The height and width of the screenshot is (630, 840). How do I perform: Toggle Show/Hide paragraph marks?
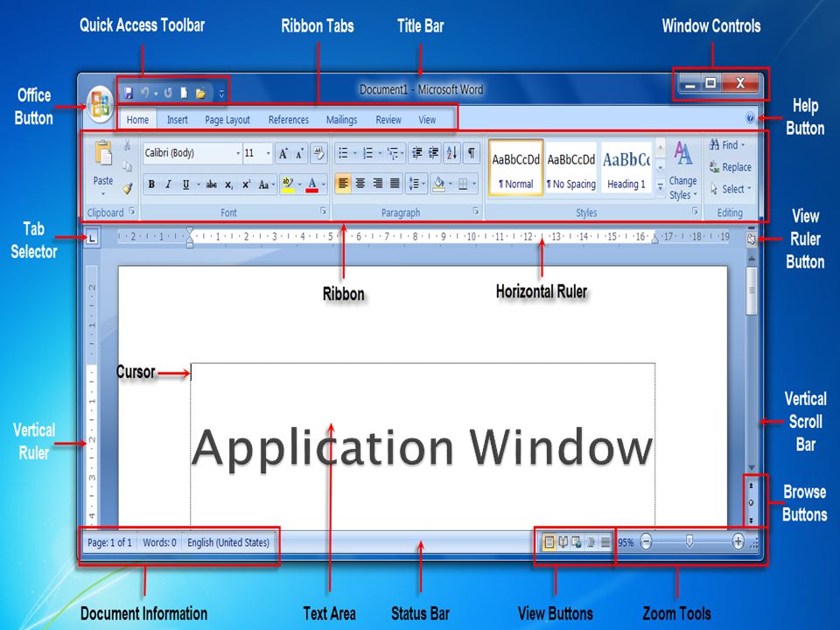[x=471, y=154]
